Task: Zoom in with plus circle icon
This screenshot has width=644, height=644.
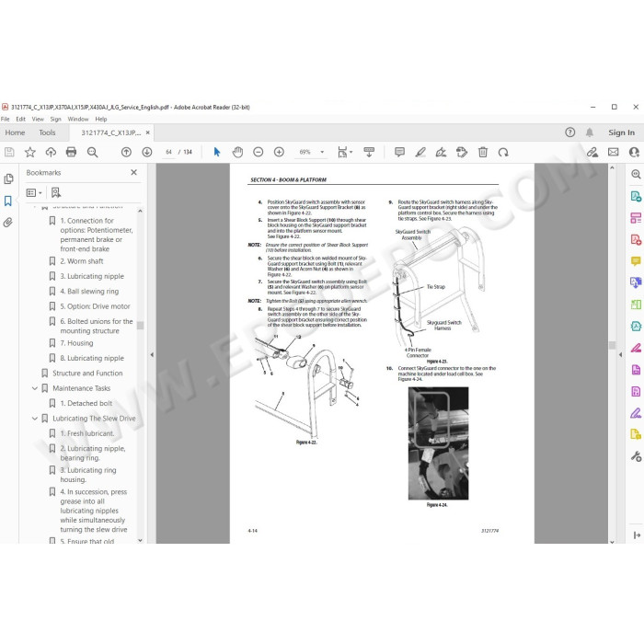Action: 279,153
